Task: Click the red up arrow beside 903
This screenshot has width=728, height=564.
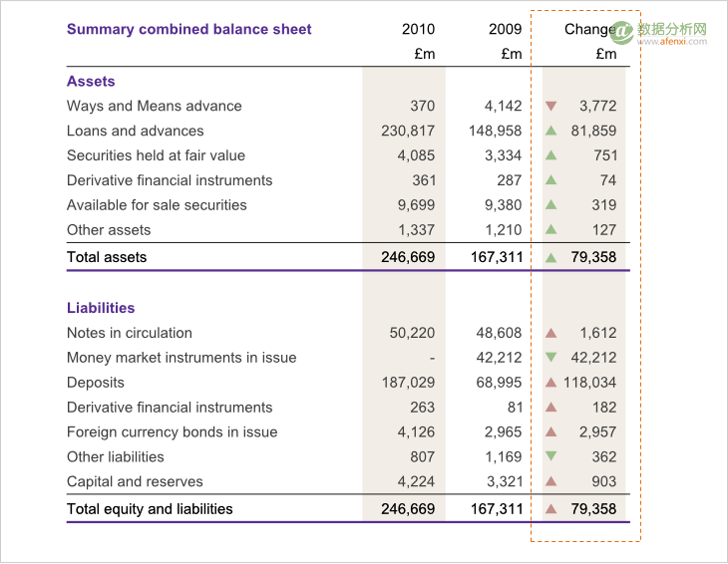Action: coord(550,481)
